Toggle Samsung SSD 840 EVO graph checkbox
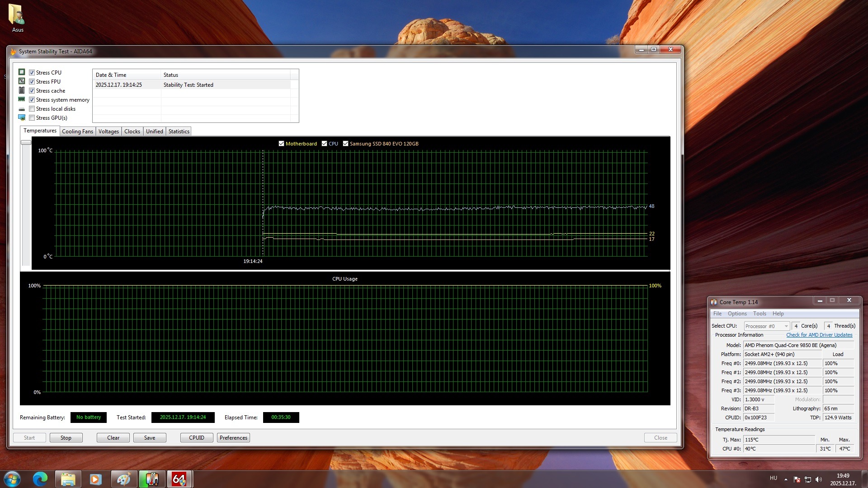This screenshot has width=868, height=488. [346, 144]
